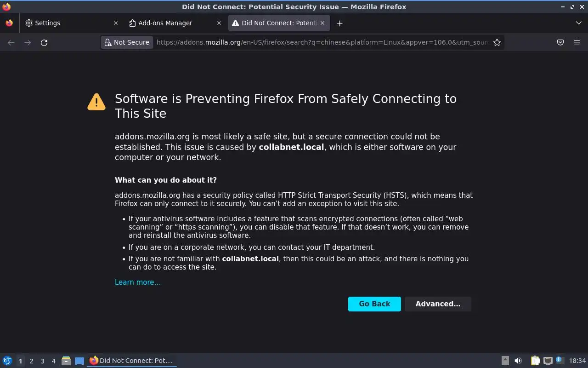Expand the List all tabs dropdown

point(578,23)
